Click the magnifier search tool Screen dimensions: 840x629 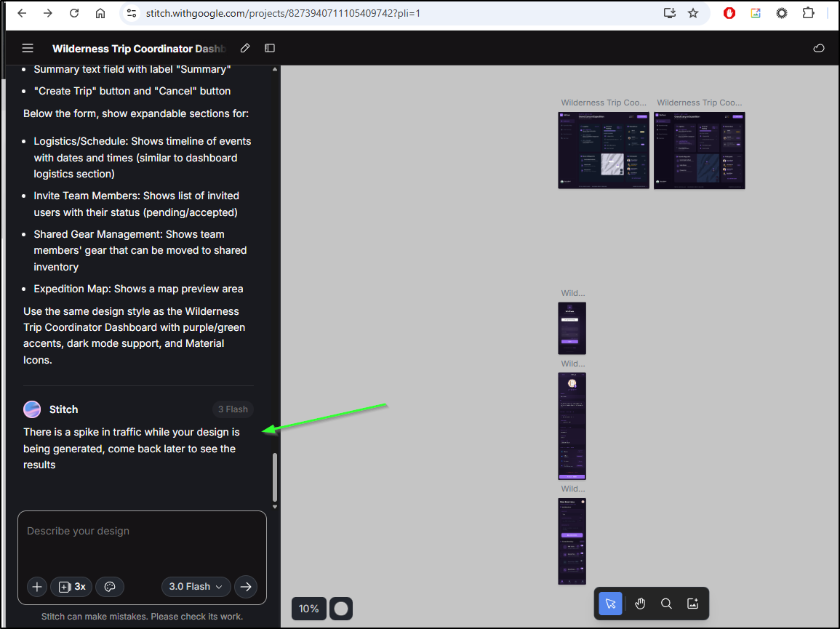pos(666,604)
